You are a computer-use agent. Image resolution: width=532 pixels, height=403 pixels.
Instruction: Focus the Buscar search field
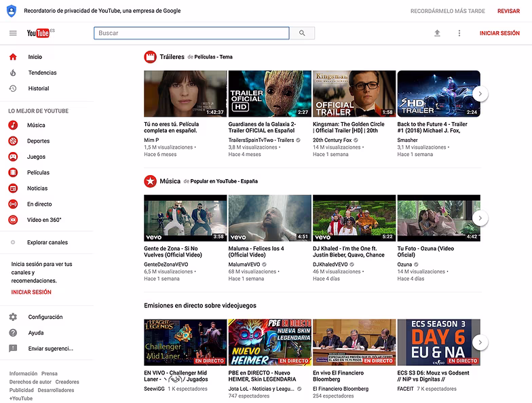(x=191, y=33)
